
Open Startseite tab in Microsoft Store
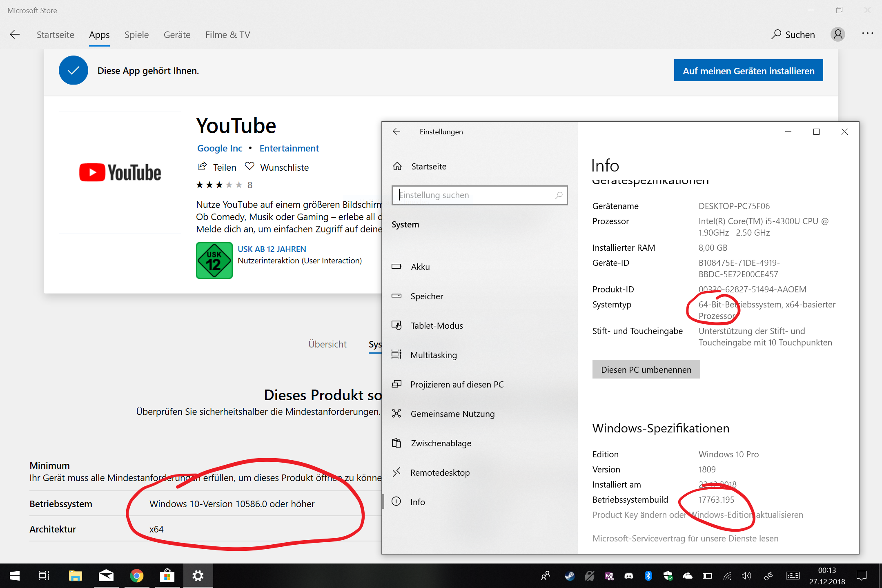(x=56, y=35)
